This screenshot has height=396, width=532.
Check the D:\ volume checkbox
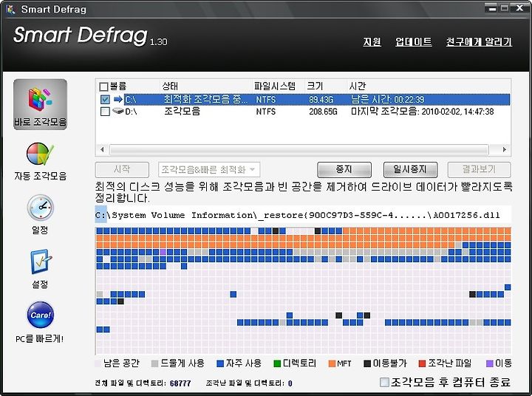(105, 112)
